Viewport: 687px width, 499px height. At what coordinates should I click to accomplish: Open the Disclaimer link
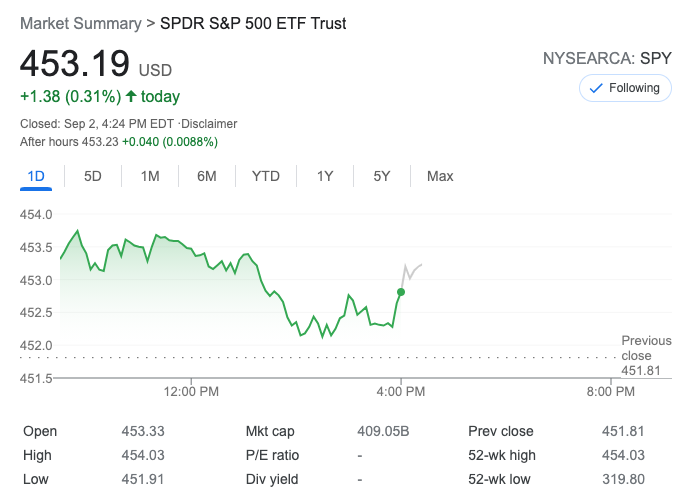point(208,124)
